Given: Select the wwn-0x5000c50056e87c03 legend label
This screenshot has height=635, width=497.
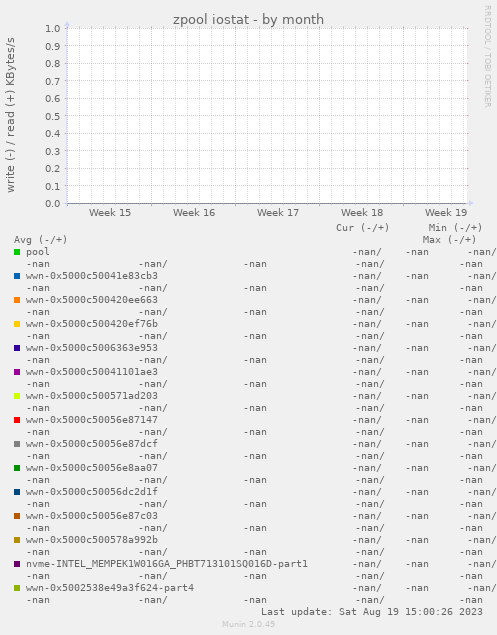Looking at the screenshot, I should (x=92, y=516).
